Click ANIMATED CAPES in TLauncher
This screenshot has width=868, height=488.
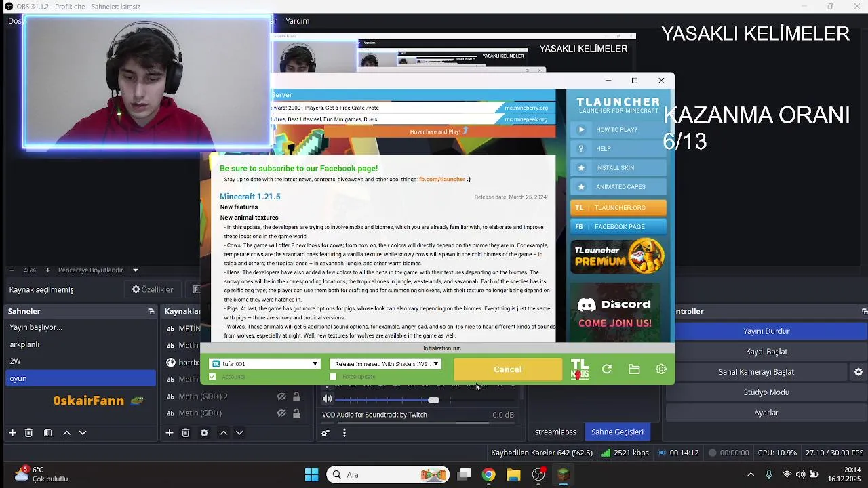click(x=618, y=186)
